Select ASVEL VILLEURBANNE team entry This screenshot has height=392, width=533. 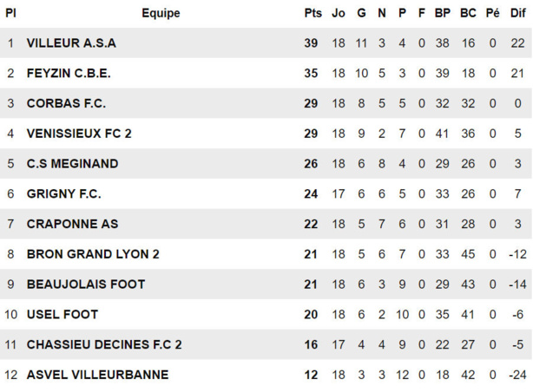tap(97, 375)
